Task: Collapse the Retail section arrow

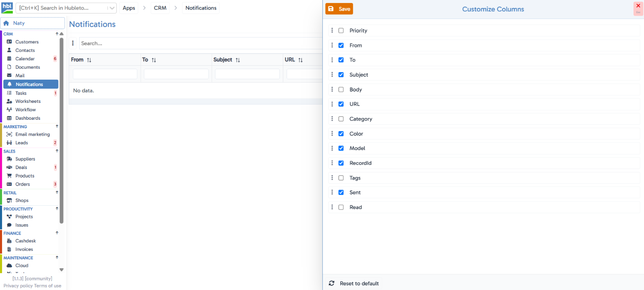Action: [x=57, y=193]
